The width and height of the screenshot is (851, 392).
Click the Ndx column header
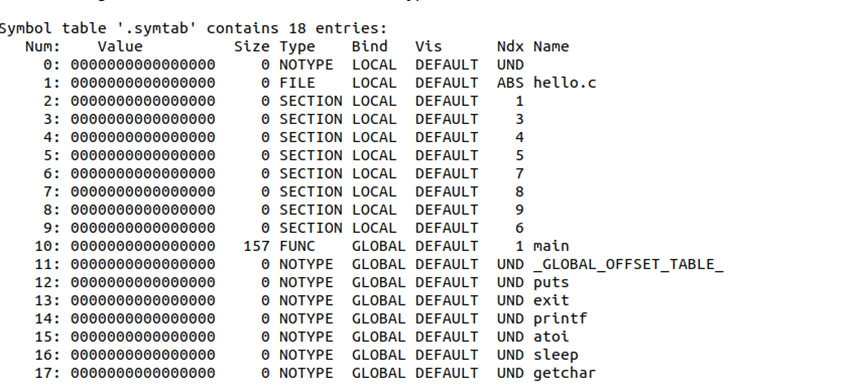click(510, 47)
